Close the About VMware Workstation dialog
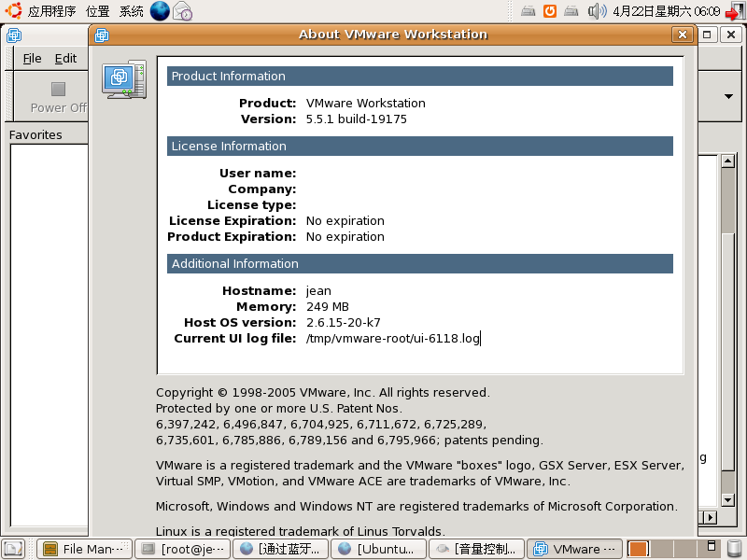 683,35
